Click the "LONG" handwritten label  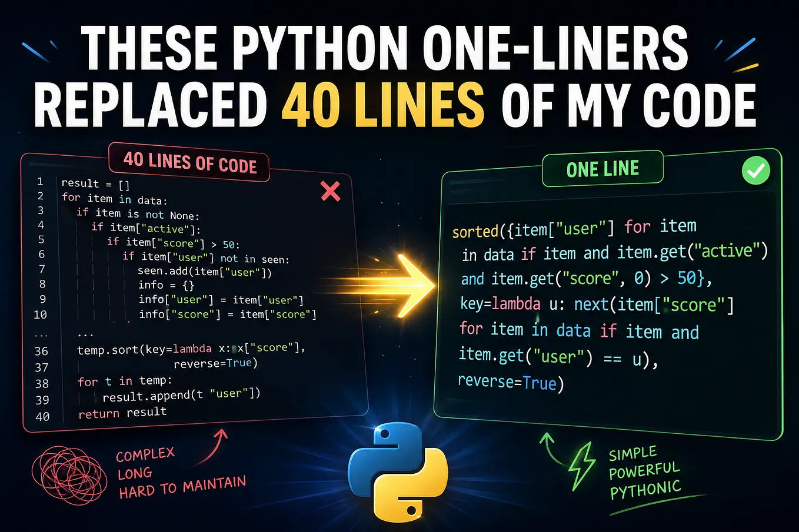135,473
